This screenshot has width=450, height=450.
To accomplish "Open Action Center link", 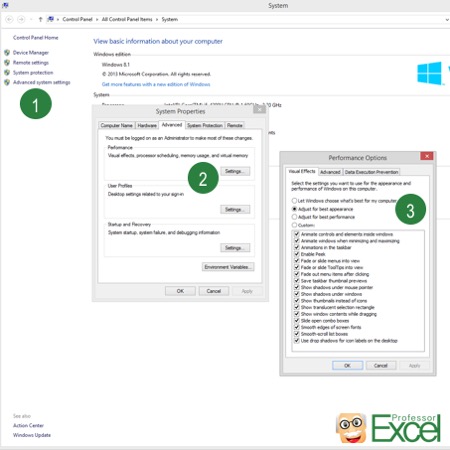I will tap(28, 425).
